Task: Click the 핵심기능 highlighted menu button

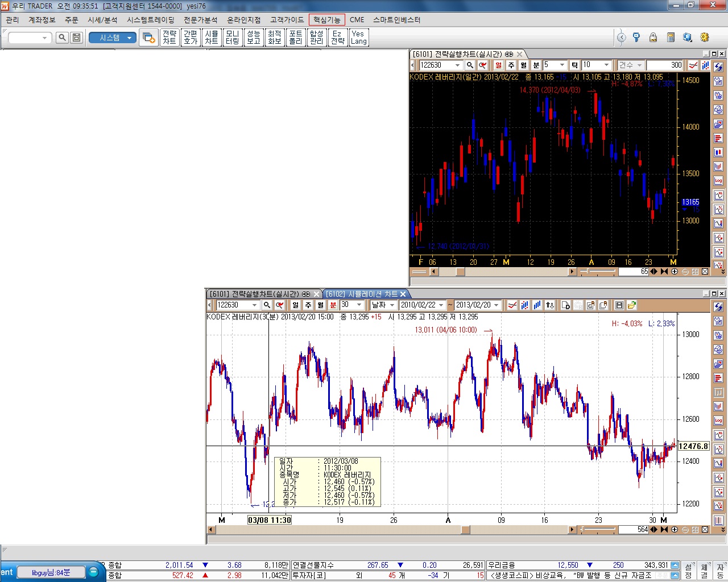Action: pyautogui.click(x=327, y=20)
